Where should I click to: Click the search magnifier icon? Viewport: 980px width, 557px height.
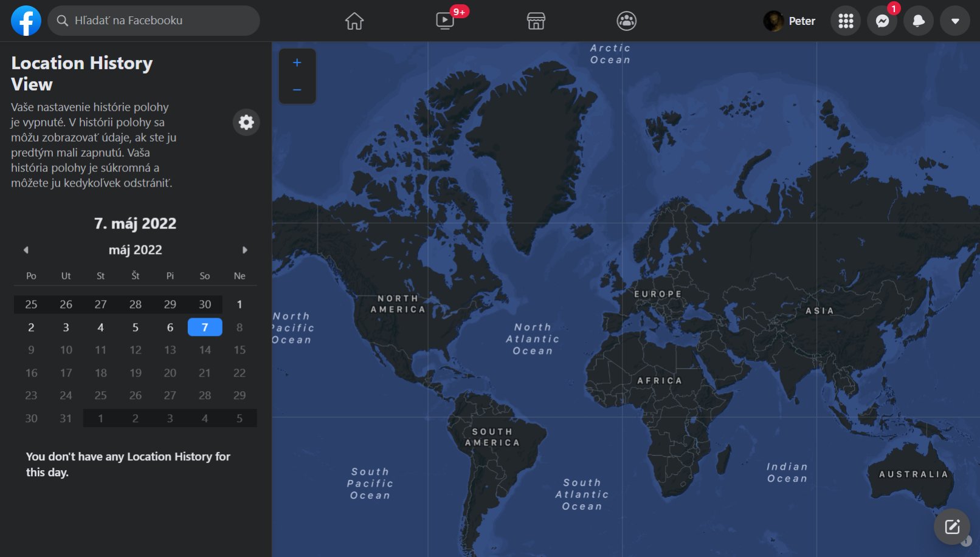pyautogui.click(x=62, y=21)
